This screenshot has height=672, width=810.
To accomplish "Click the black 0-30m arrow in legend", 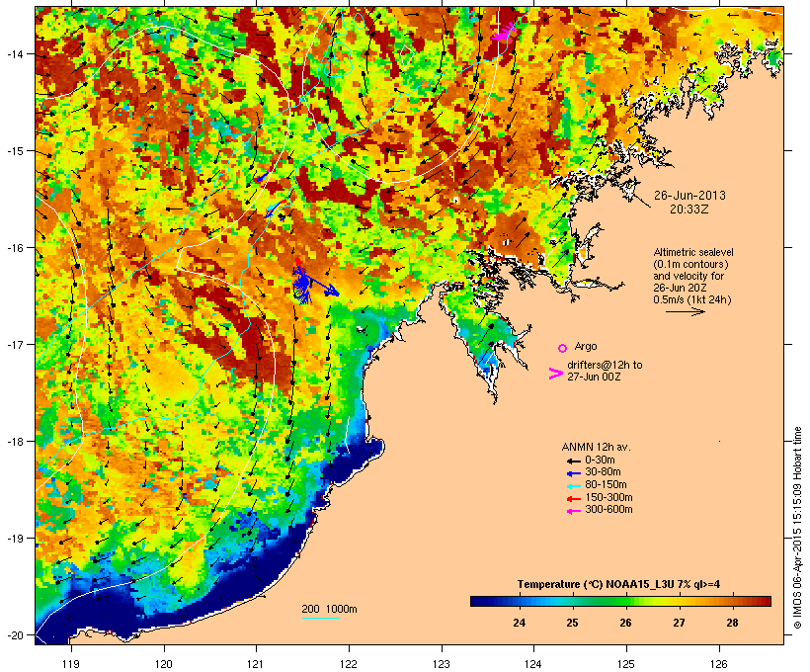I will point(573,461).
